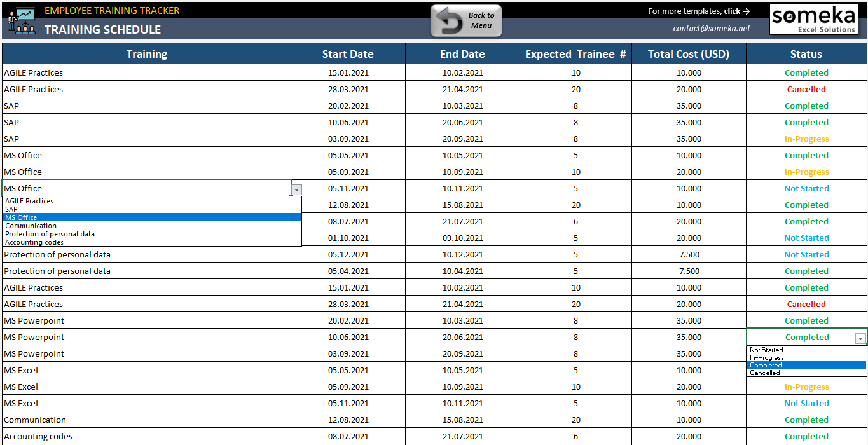Viewport: 868px width, 445px height.
Task: Select the highlighted MS Office option in the list
Action: click(x=151, y=217)
